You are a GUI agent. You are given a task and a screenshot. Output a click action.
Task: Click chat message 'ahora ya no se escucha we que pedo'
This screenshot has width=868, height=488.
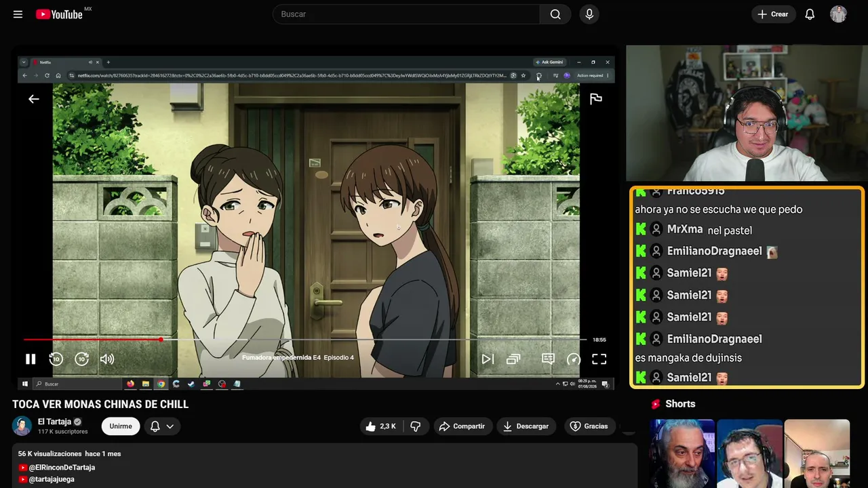719,209
